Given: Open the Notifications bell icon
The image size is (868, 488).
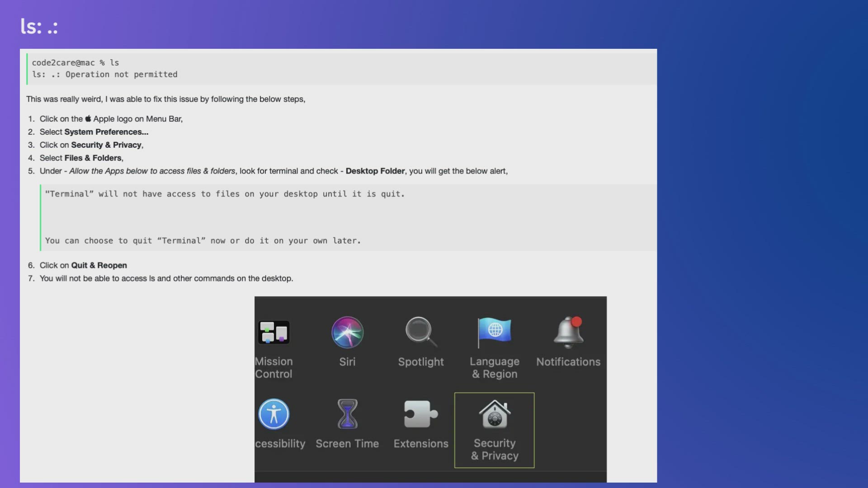Looking at the screenshot, I should click(x=568, y=333).
